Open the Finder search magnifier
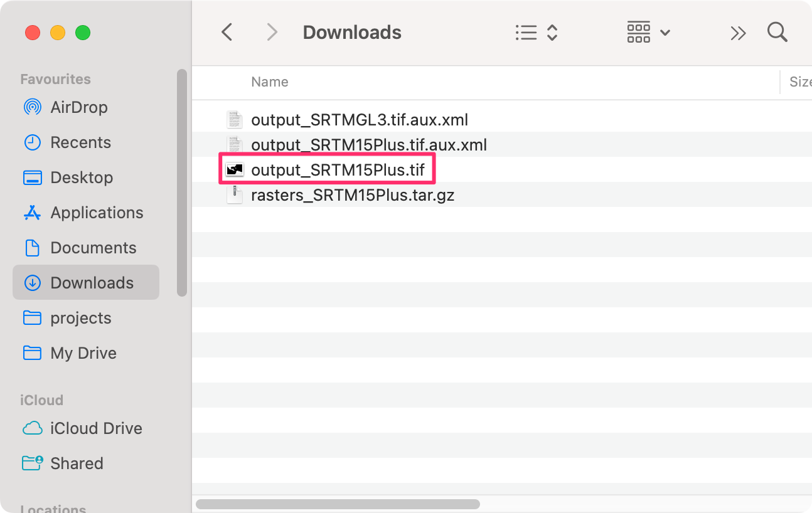812x513 pixels. tap(777, 32)
